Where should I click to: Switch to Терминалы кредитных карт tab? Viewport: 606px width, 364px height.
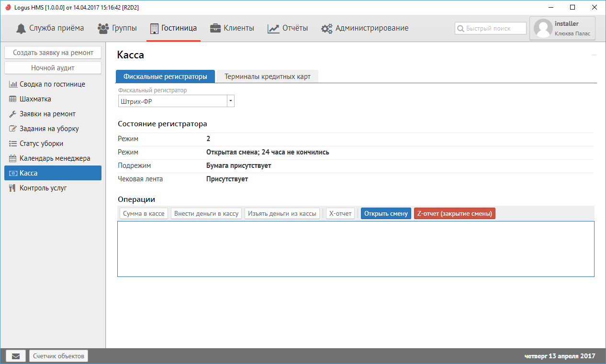pyautogui.click(x=268, y=77)
